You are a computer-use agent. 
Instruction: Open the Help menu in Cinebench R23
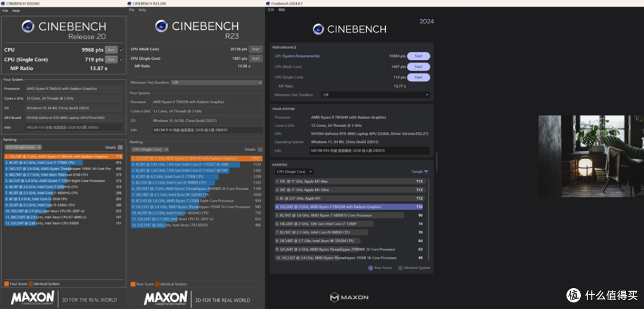tap(142, 10)
